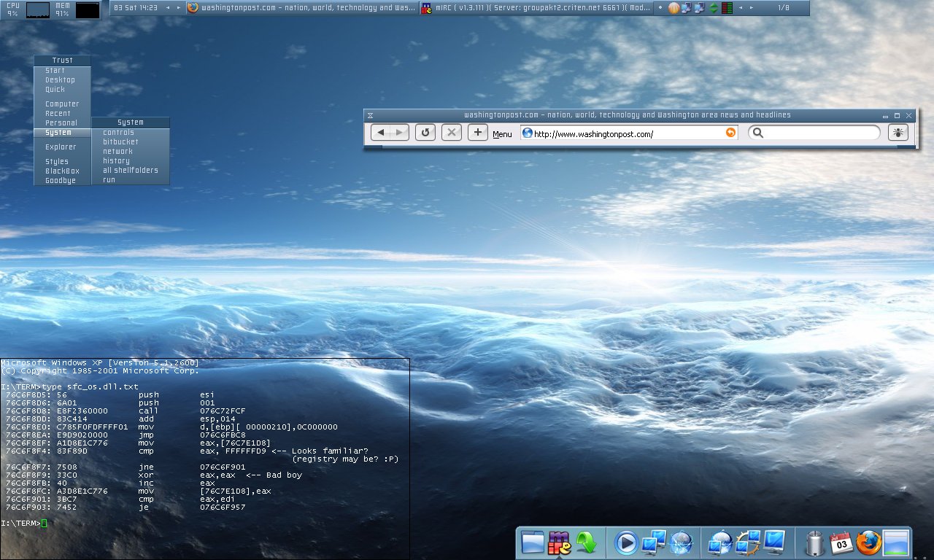Open Desktop submenu in Trust menu
The image size is (934, 560).
(x=62, y=80)
